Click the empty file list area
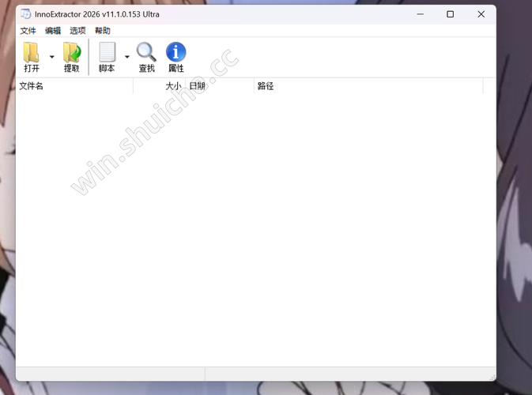The image size is (532, 395). [253, 229]
